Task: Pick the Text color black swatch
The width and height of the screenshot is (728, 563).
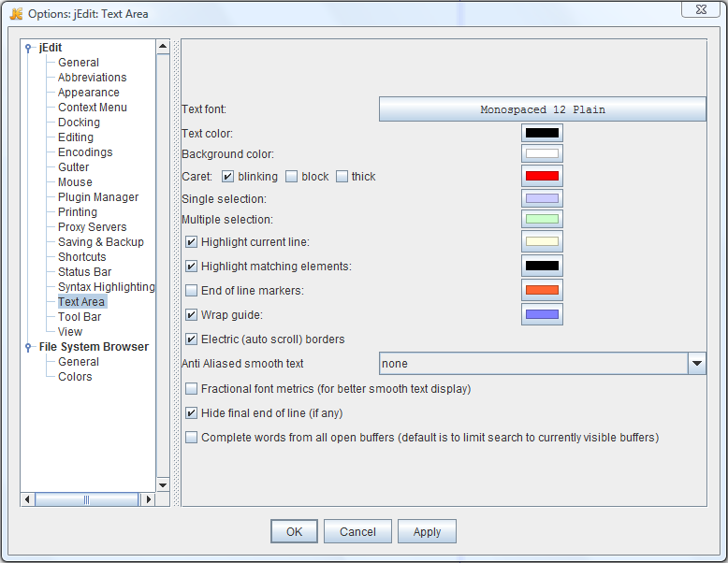Action: pos(542,133)
